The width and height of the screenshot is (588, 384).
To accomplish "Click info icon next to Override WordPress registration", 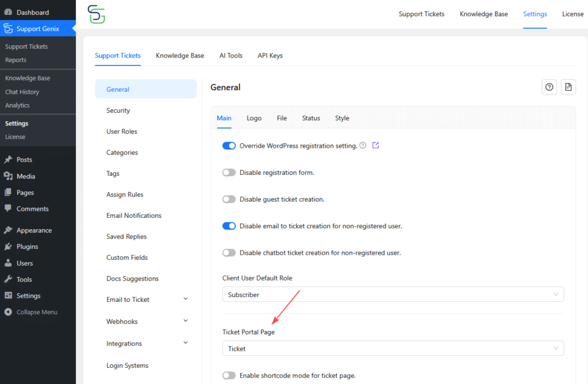I will click(363, 145).
